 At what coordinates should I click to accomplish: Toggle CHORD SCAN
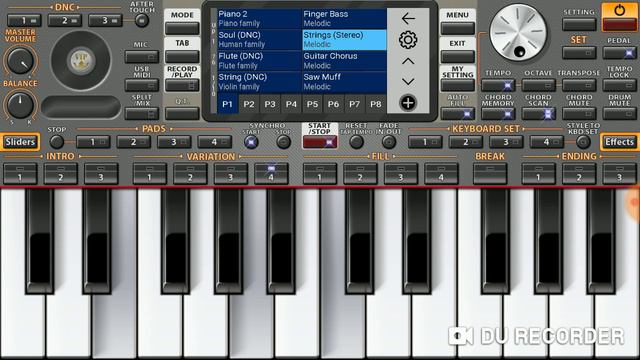click(538, 113)
